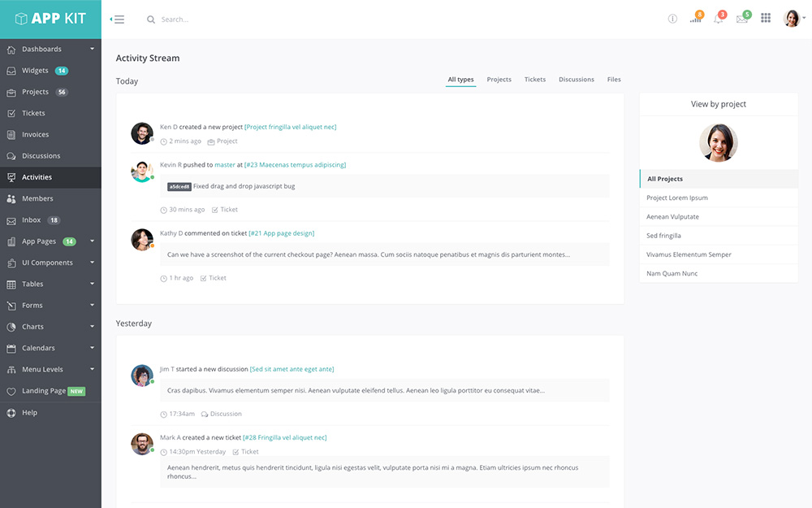Open ticket link #21 App page design
This screenshot has height=508, width=812.
[281, 233]
